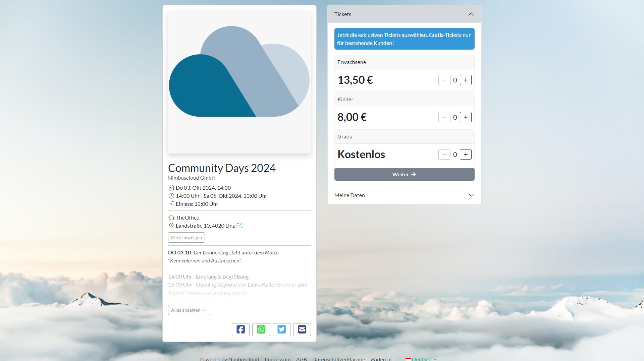
Task: Open the Impressum footer link
Action: (x=277, y=359)
